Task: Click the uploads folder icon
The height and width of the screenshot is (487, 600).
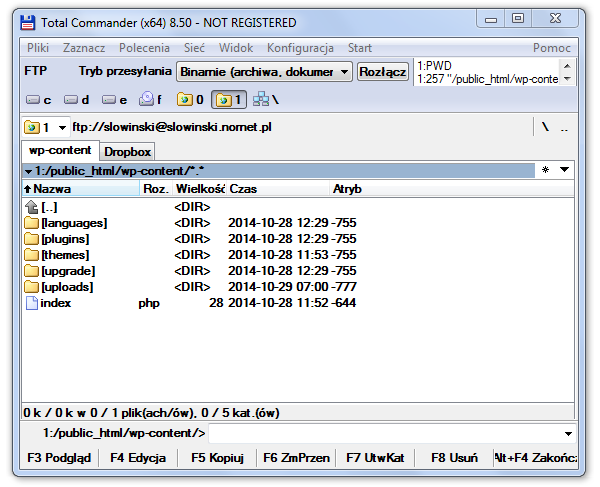Action: point(31,287)
